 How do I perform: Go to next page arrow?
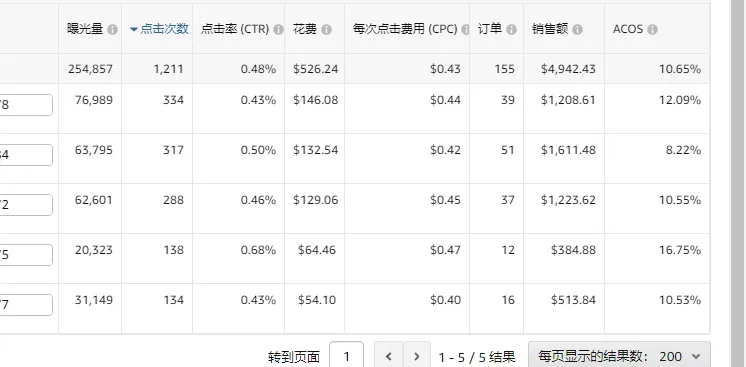pos(417,356)
